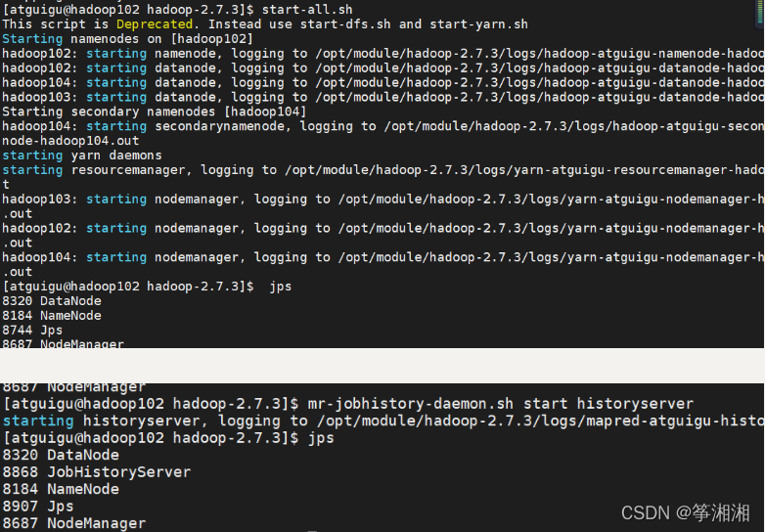Screen dimensions: 765x532
Task: Click the 'hadoop103: starting datanode' log line
Action: tap(382, 98)
